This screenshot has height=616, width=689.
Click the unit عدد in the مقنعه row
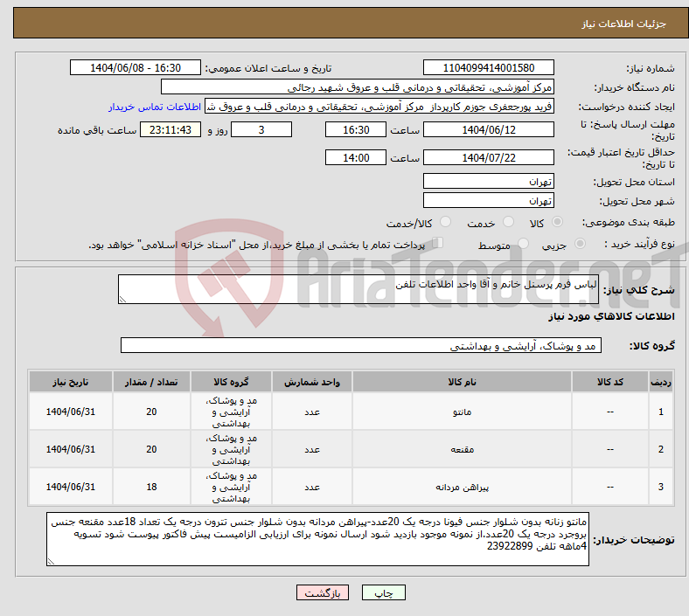312,449
